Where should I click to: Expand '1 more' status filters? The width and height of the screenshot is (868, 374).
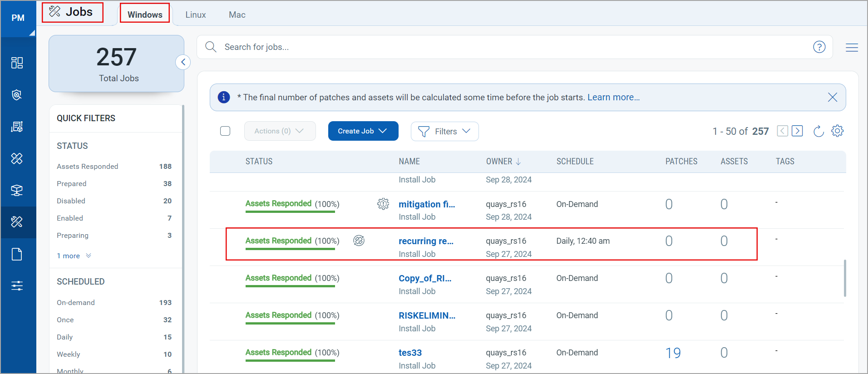pos(74,256)
